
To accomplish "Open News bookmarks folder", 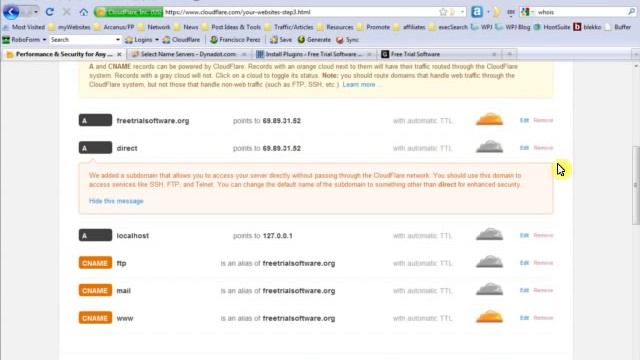I will 186,27.
